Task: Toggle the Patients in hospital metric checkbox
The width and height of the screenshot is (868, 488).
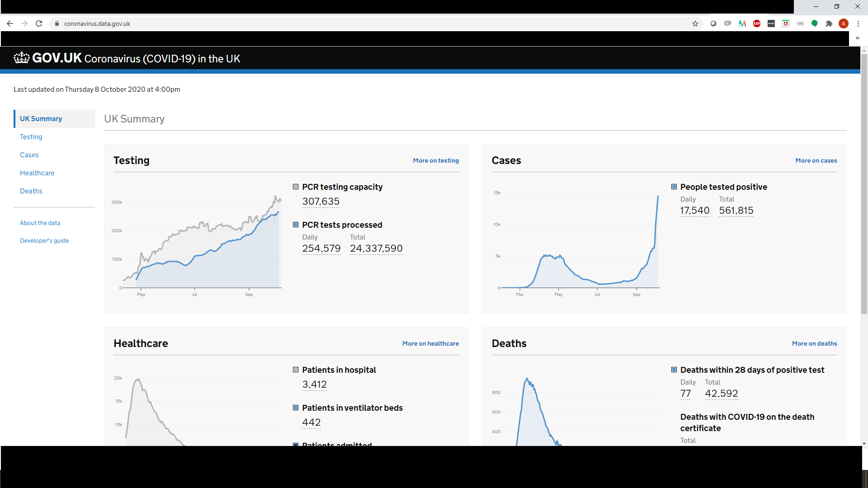Action: pyautogui.click(x=296, y=370)
